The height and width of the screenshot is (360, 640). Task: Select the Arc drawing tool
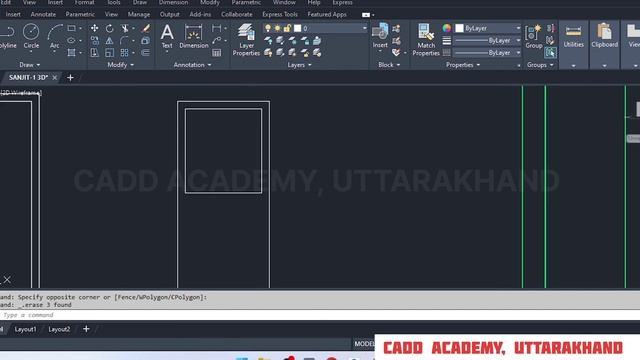55,36
